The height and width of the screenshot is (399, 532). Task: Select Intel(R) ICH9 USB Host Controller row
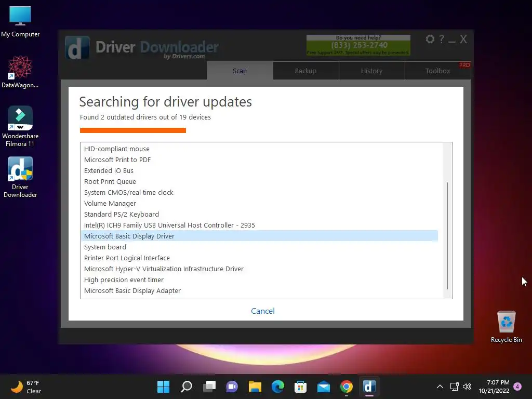point(260,225)
